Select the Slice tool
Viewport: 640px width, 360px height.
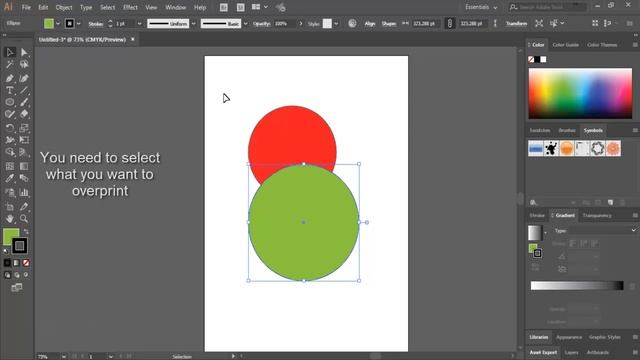24,207
